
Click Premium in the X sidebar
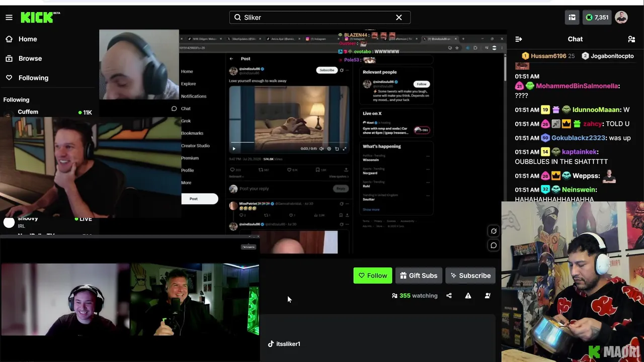tap(190, 158)
